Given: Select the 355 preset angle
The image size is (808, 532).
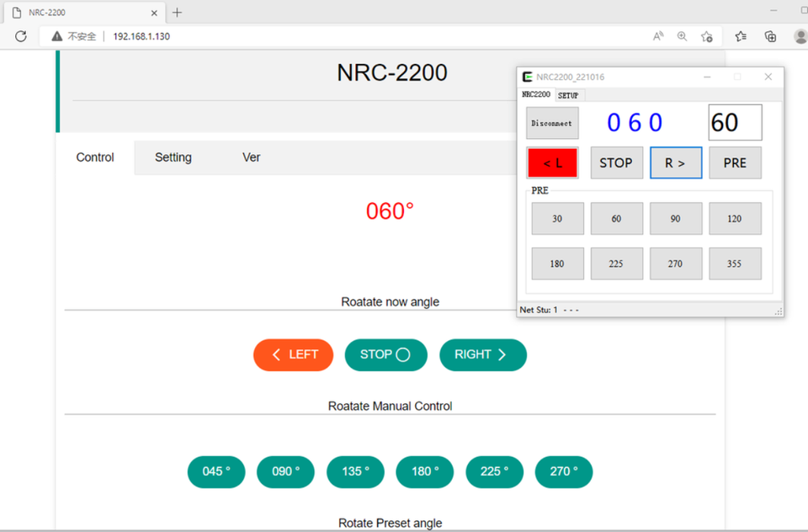Looking at the screenshot, I should tap(735, 263).
